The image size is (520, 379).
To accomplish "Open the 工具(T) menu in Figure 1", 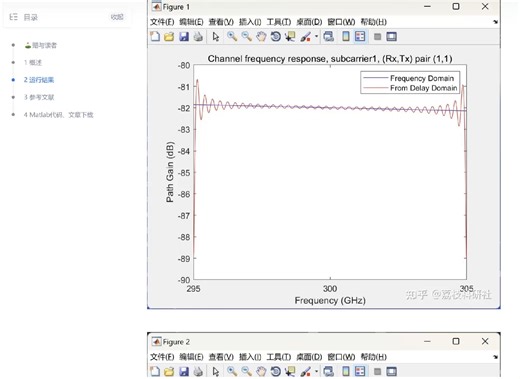I will point(279,22).
